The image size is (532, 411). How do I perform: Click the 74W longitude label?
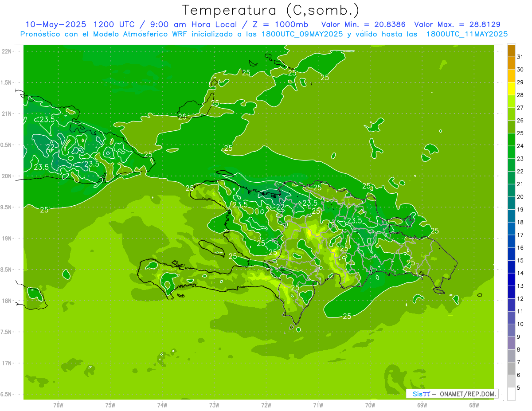click(162, 405)
